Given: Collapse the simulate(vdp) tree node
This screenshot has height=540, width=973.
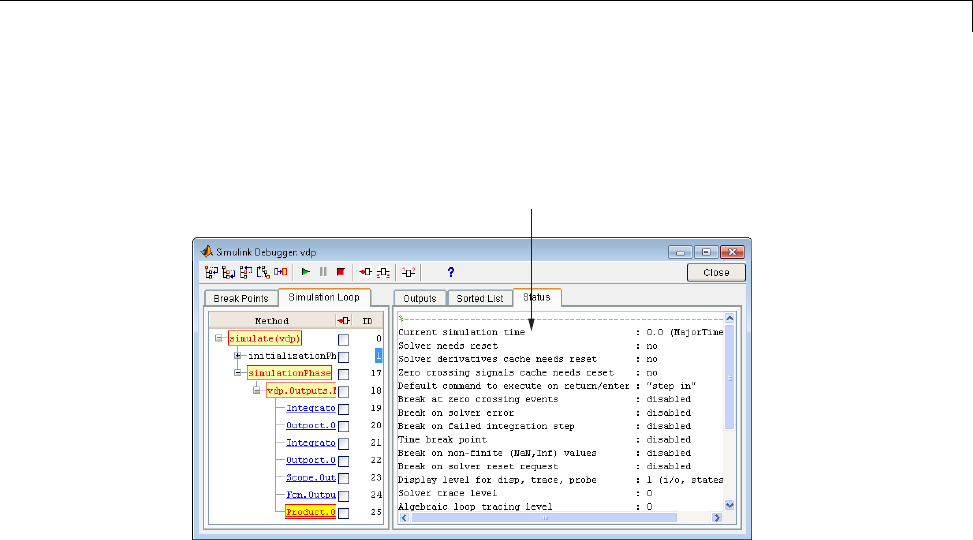Looking at the screenshot, I should pos(218,338).
